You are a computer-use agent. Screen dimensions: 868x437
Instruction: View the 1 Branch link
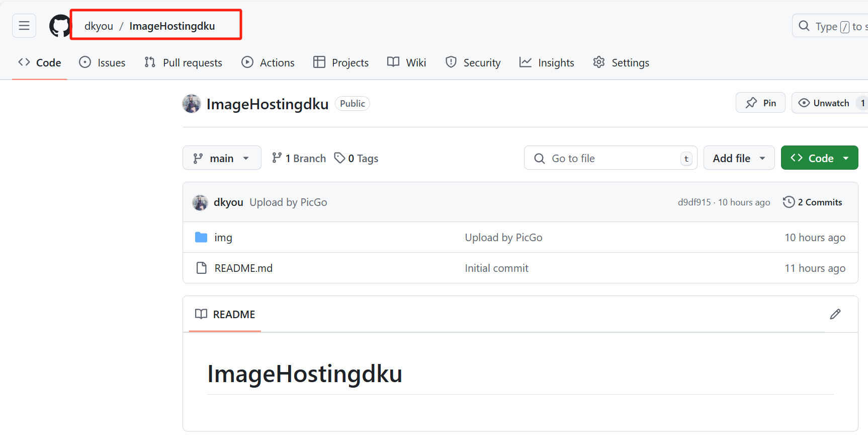(x=299, y=158)
